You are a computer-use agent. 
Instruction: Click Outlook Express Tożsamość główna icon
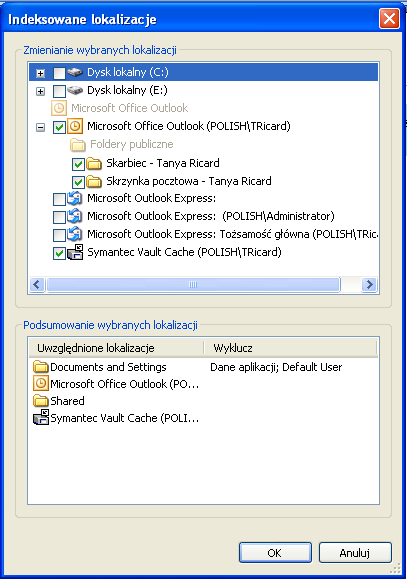(75, 234)
